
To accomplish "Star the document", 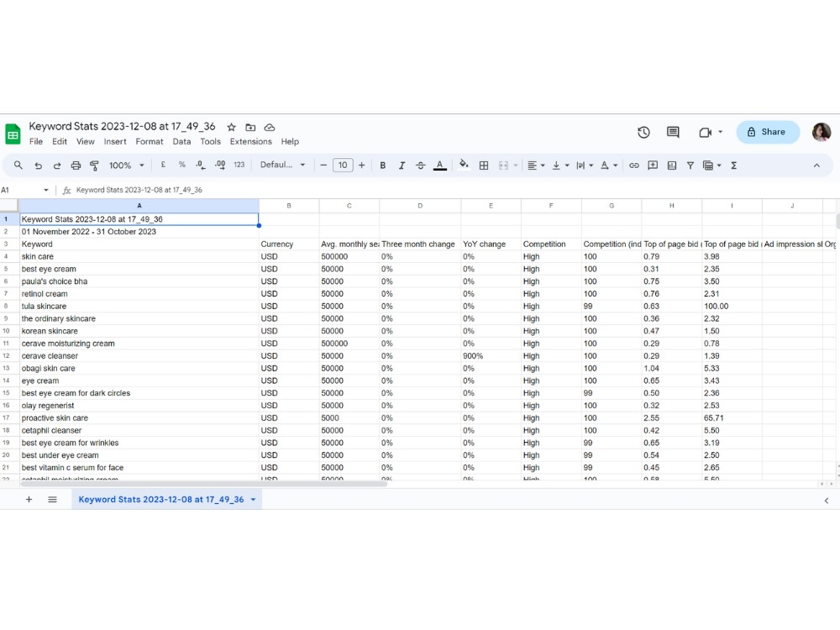I will click(x=232, y=127).
